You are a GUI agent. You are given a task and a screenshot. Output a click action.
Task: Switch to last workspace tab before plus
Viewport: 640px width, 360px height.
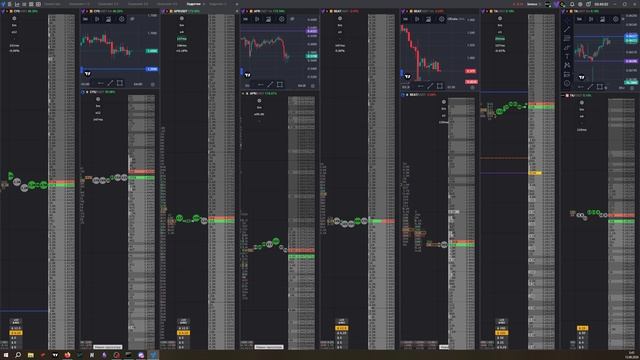coord(218,4)
